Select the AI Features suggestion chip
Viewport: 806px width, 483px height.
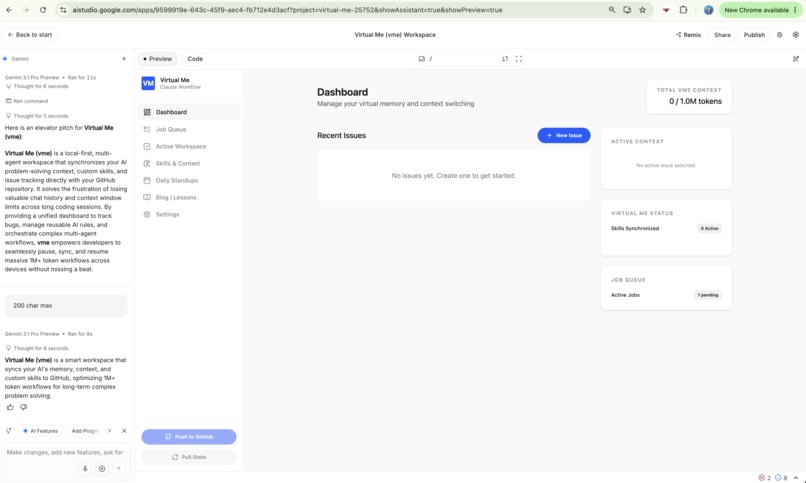(40, 431)
